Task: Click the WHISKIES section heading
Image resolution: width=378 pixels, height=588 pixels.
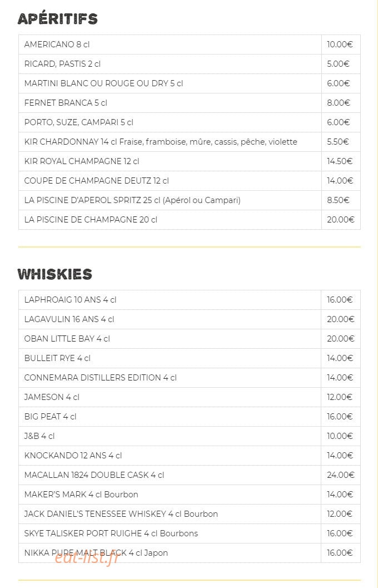Action: 54,274
